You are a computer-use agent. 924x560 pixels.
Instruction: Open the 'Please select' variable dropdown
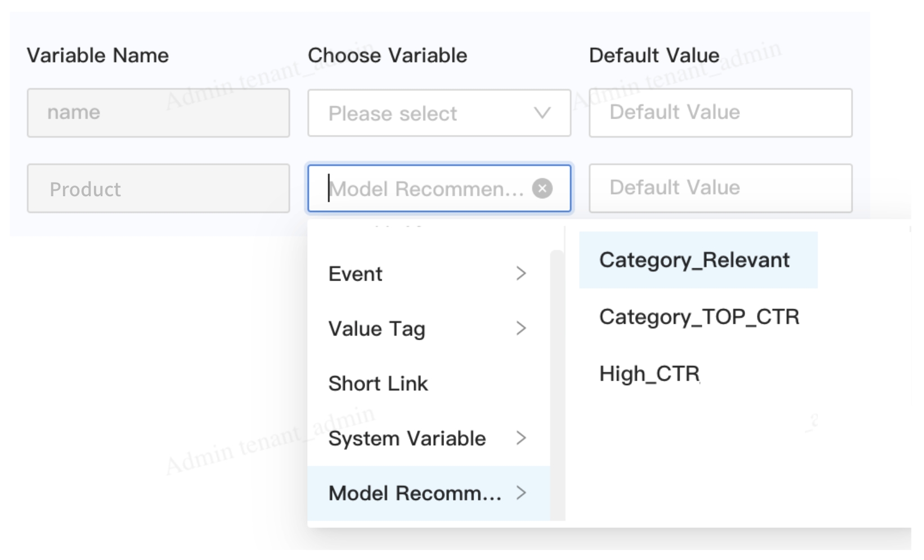[x=428, y=114]
